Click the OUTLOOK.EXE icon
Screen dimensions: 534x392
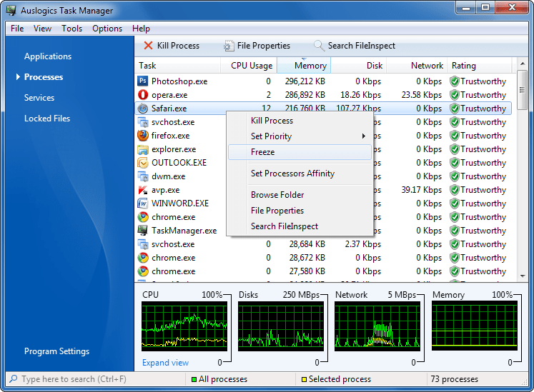[x=143, y=163]
